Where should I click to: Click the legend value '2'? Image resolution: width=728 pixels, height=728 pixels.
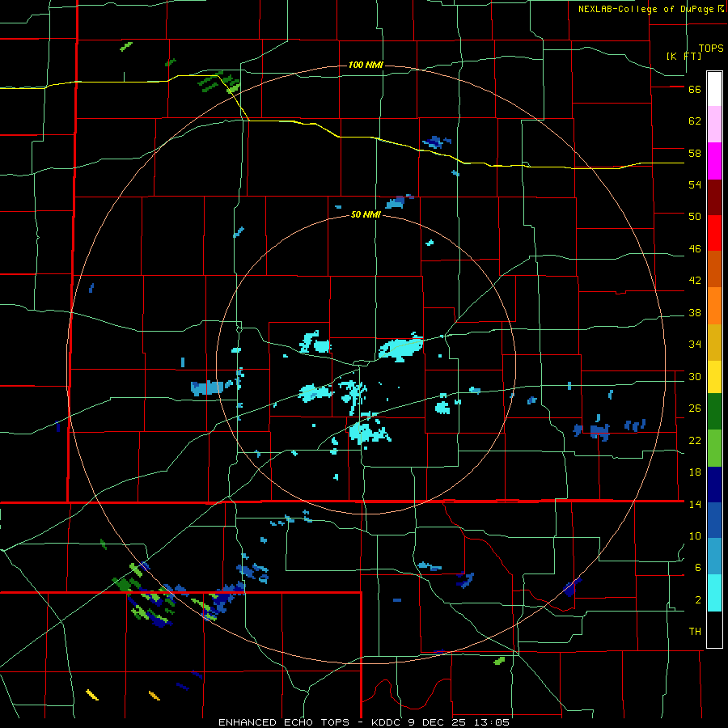pos(698,600)
